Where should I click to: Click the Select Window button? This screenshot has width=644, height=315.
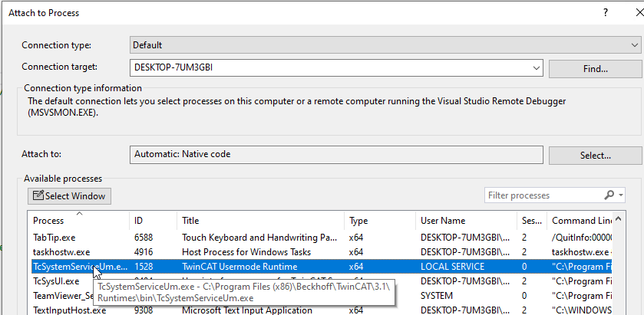(69, 195)
